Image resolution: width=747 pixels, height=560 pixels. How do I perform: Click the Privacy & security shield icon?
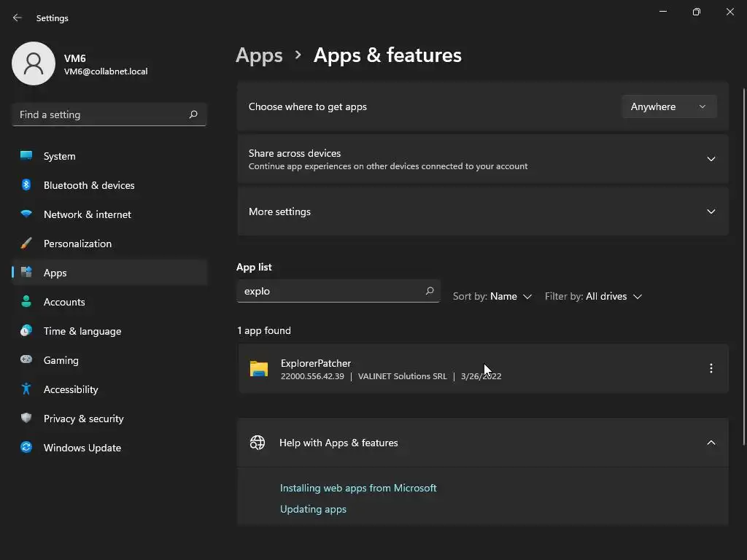(26, 419)
